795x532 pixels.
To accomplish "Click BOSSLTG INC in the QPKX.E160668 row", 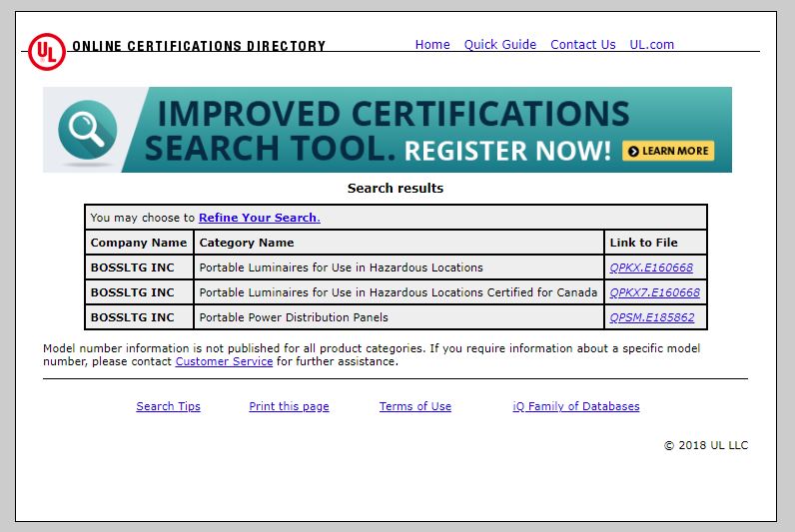I will pos(132,267).
